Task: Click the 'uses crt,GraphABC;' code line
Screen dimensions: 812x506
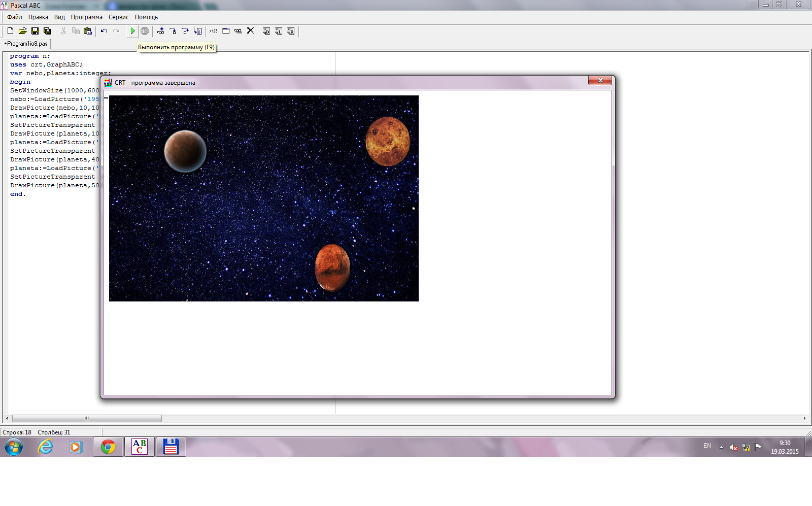Action: point(46,64)
